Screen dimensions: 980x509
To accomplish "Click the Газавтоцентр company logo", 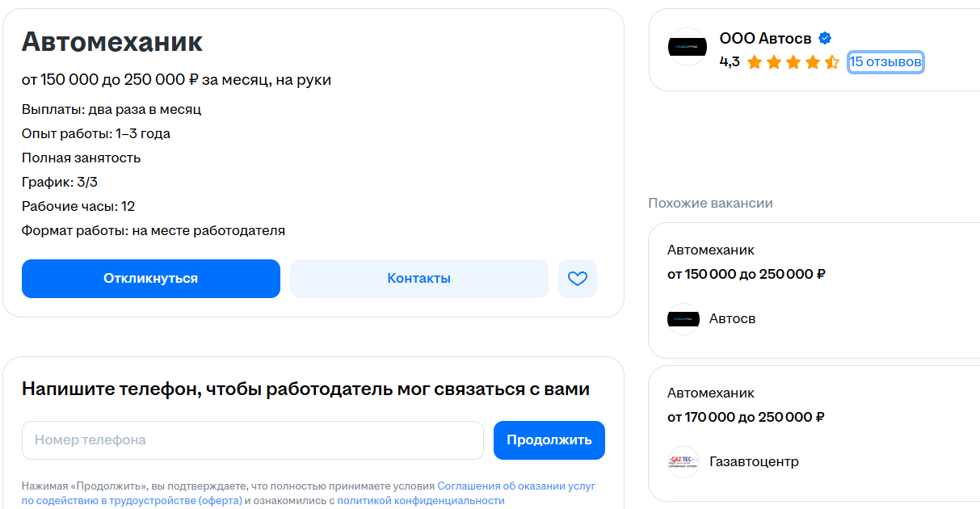I will 683,462.
